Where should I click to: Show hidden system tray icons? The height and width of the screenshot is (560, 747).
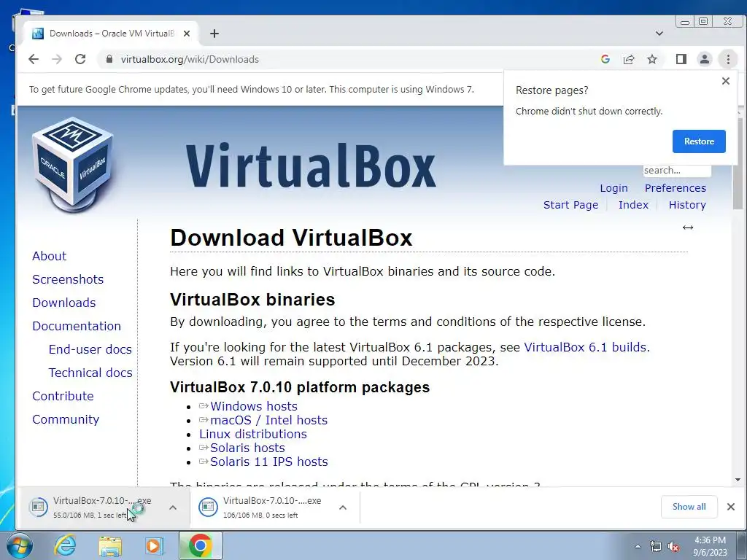point(638,546)
